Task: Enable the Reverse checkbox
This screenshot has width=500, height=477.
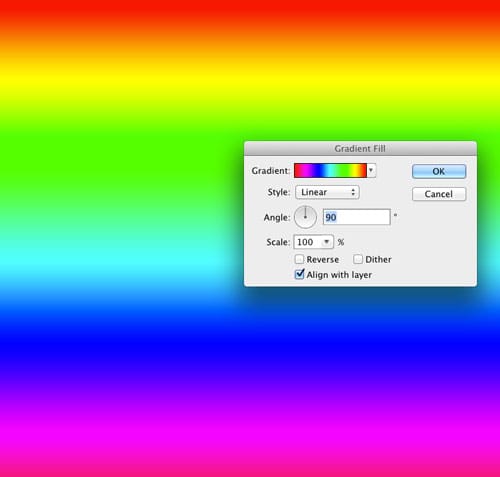Action: coord(299,259)
